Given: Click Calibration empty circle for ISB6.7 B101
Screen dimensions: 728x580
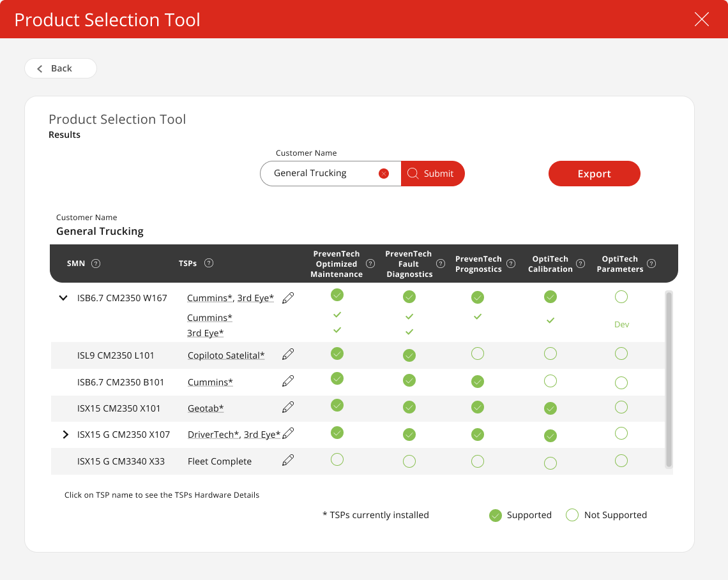Looking at the screenshot, I should [550, 381].
